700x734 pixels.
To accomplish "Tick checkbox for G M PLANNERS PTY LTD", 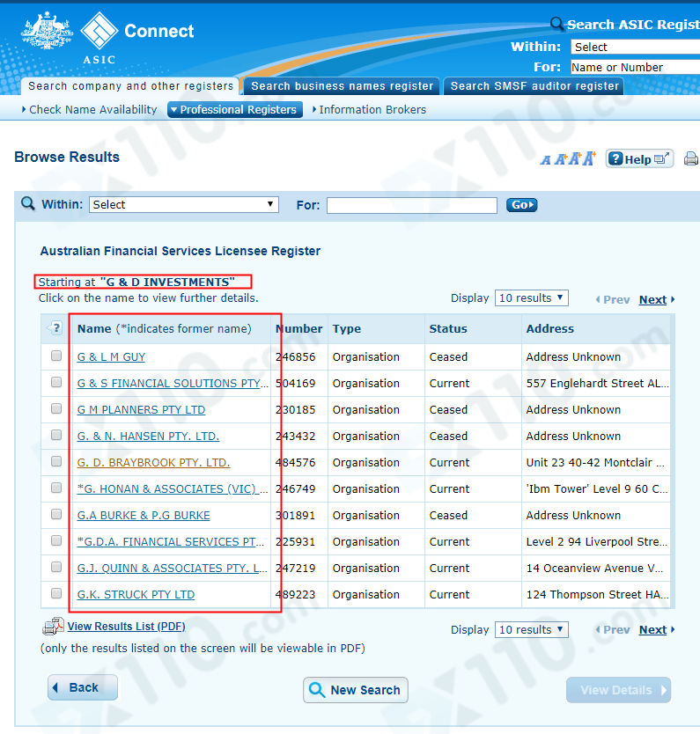I will click(x=56, y=408).
